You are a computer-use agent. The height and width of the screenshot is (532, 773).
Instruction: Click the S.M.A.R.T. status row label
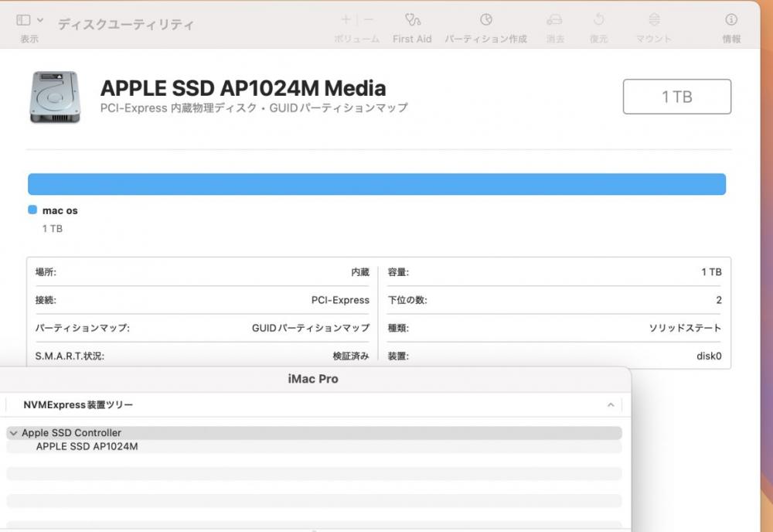click(x=70, y=356)
